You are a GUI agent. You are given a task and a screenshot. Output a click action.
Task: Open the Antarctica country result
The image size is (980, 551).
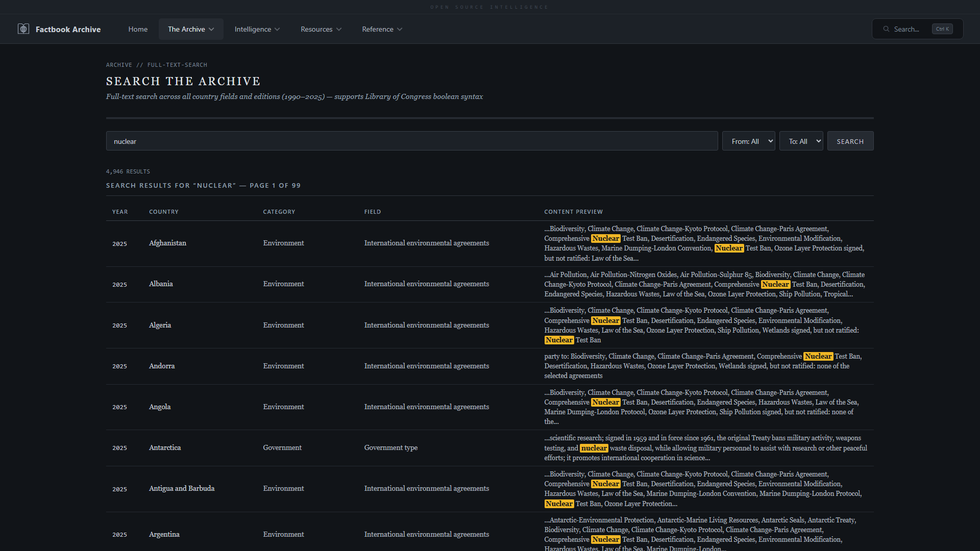(x=165, y=447)
